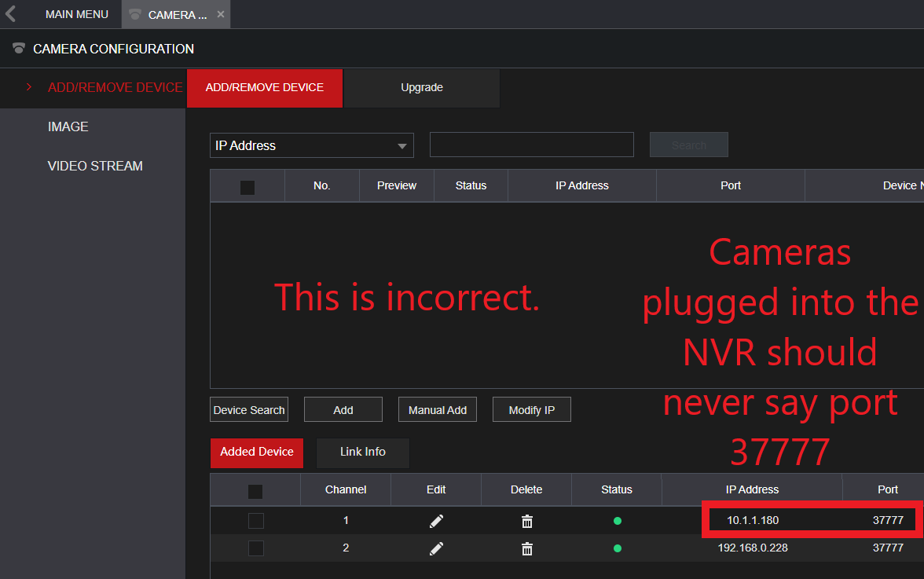924x579 pixels.
Task: Click port 37777 in the 192.168.0.228 row
Action: click(888, 548)
